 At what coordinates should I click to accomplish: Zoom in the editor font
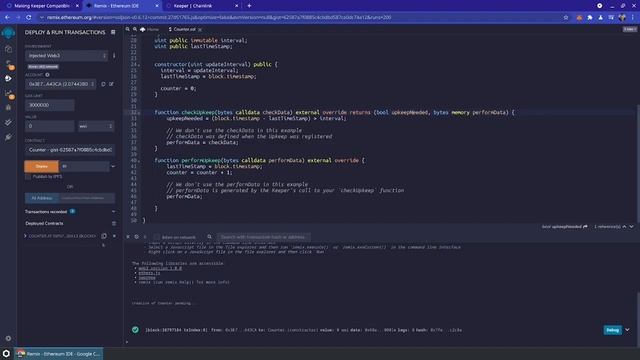(135, 29)
